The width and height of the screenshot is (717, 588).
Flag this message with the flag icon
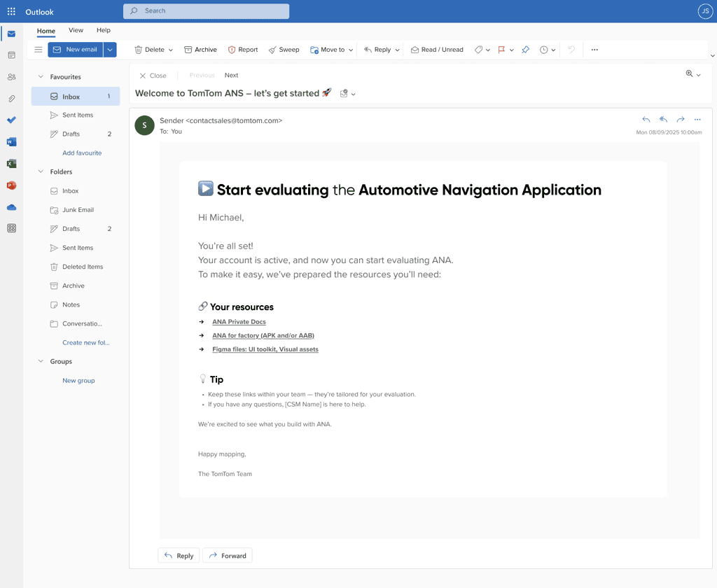[501, 50]
